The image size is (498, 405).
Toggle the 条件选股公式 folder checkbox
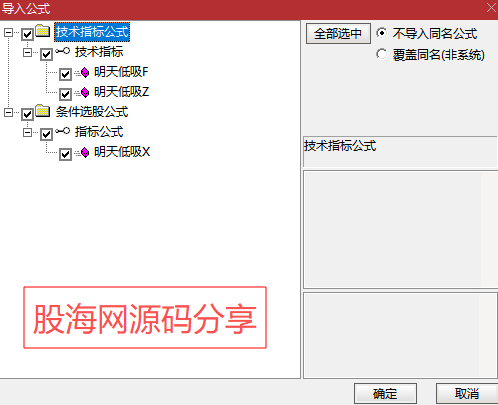pos(27,114)
